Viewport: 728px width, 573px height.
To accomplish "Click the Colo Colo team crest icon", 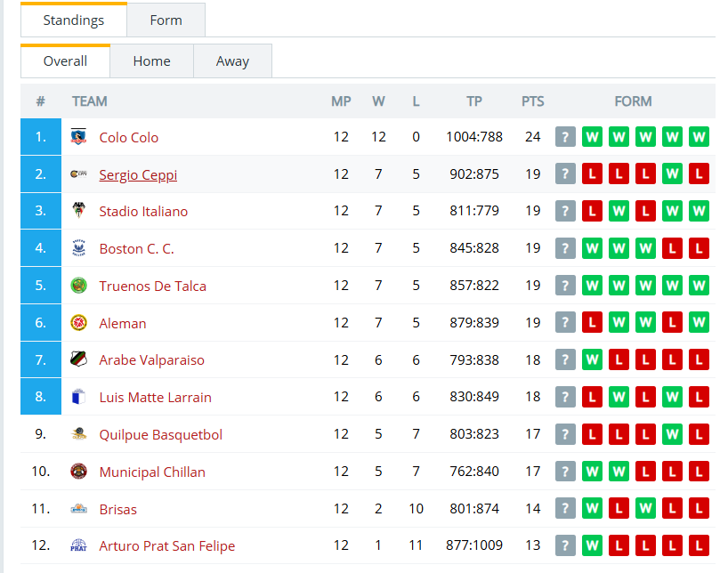I will click(x=78, y=136).
